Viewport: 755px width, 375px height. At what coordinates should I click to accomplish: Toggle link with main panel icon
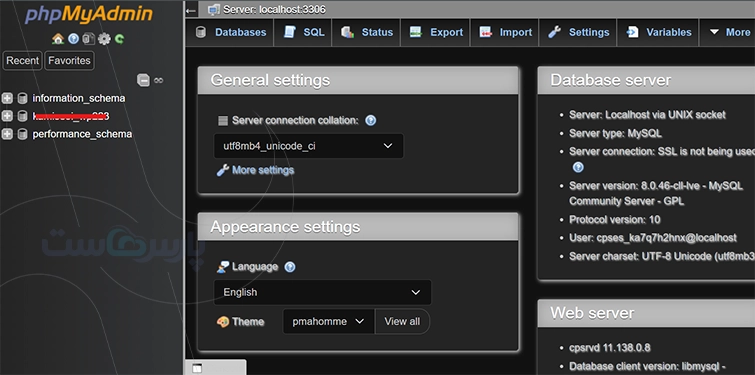point(158,80)
